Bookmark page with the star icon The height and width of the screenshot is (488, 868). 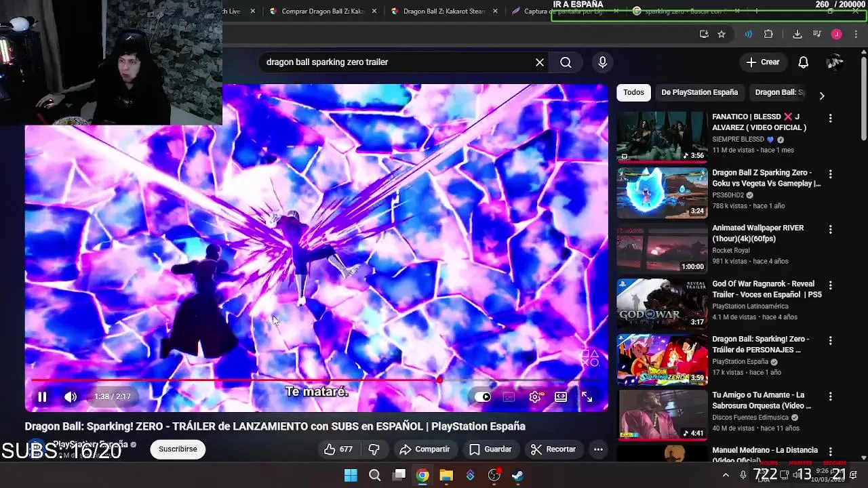722,34
